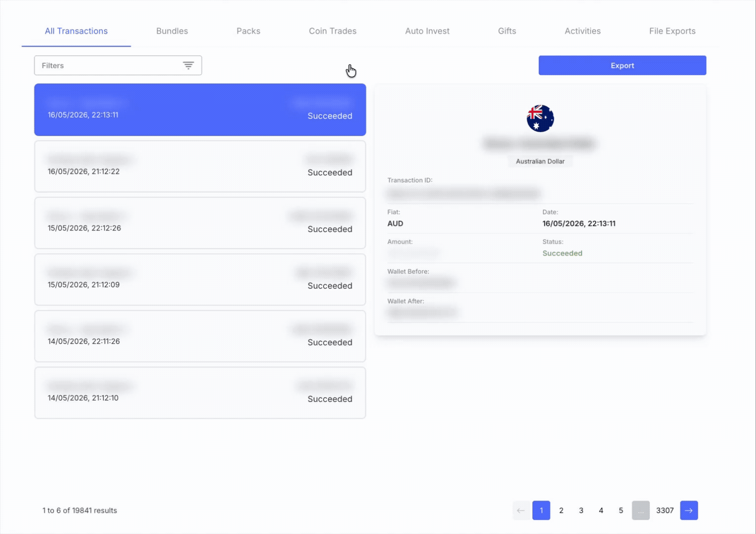Switch to the Packs tab
756x534 pixels.
coord(248,31)
